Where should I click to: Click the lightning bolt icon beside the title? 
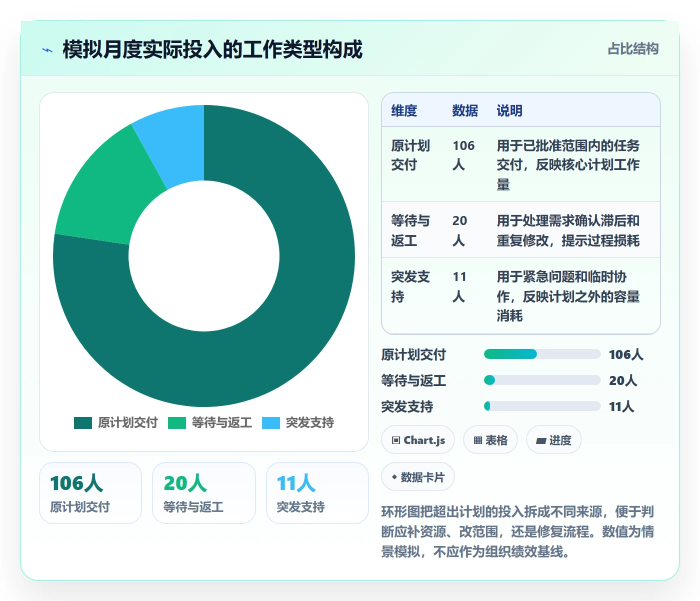[x=47, y=50]
